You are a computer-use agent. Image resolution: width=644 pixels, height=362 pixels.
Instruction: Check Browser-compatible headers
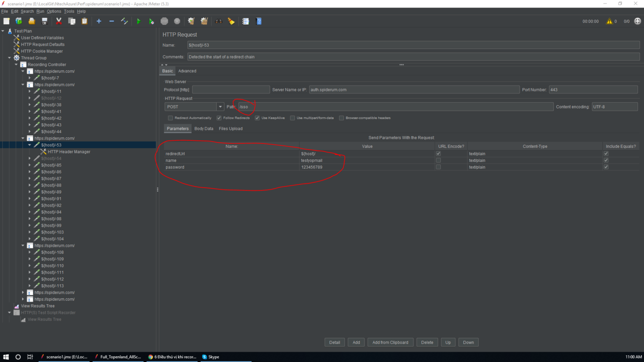[342, 118]
